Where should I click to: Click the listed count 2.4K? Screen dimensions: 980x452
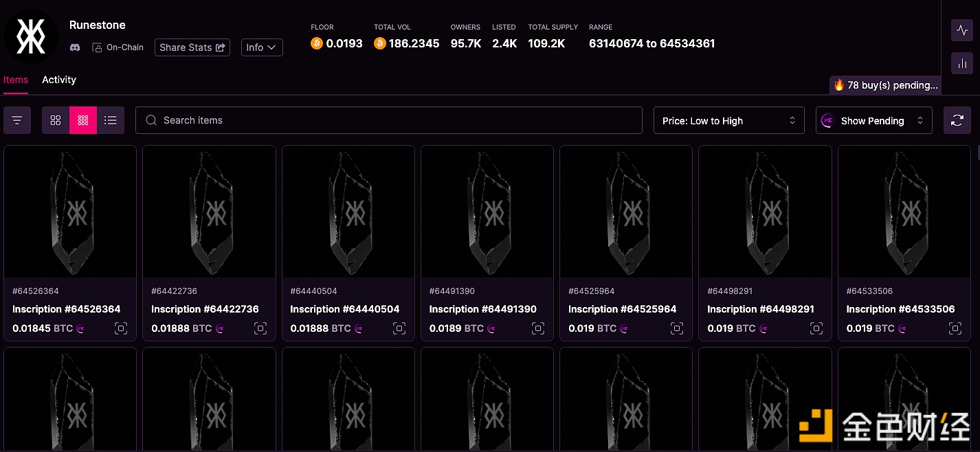pos(504,43)
